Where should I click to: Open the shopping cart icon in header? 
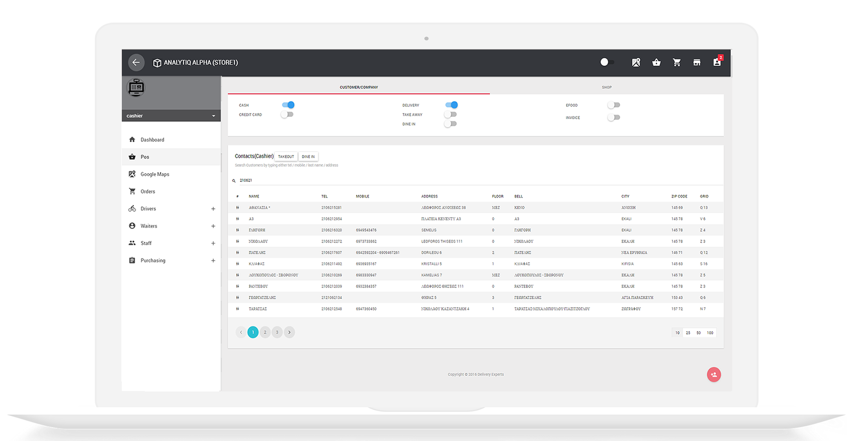pyautogui.click(x=676, y=63)
